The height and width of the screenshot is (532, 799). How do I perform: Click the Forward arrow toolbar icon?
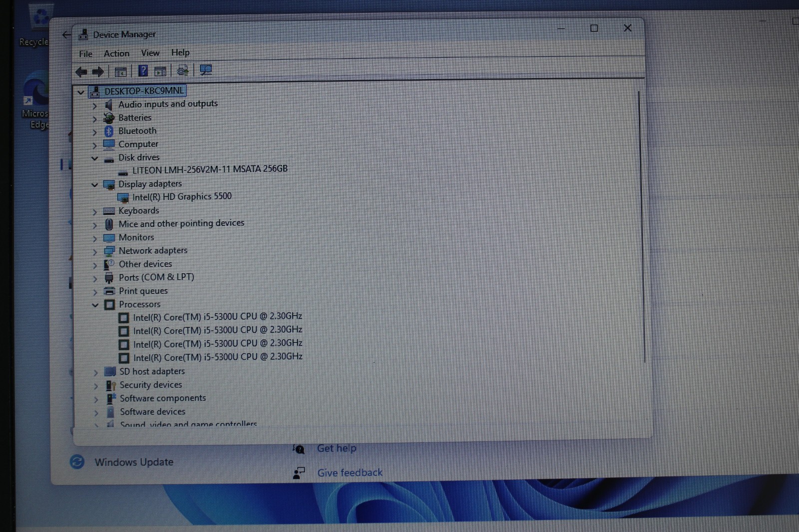98,72
